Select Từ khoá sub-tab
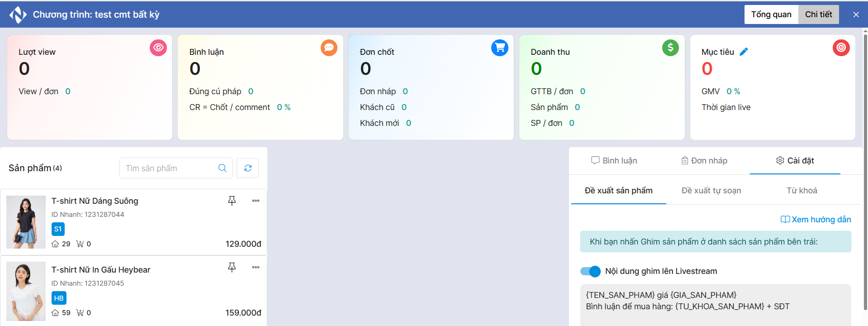The height and width of the screenshot is (326, 868). click(802, 191)
